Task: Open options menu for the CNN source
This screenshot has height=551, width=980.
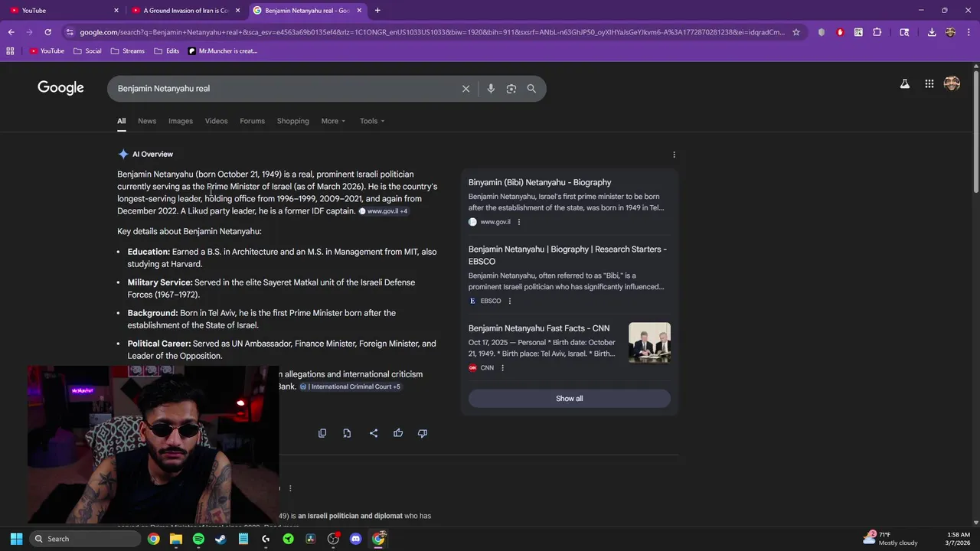Action: (502, 368)
